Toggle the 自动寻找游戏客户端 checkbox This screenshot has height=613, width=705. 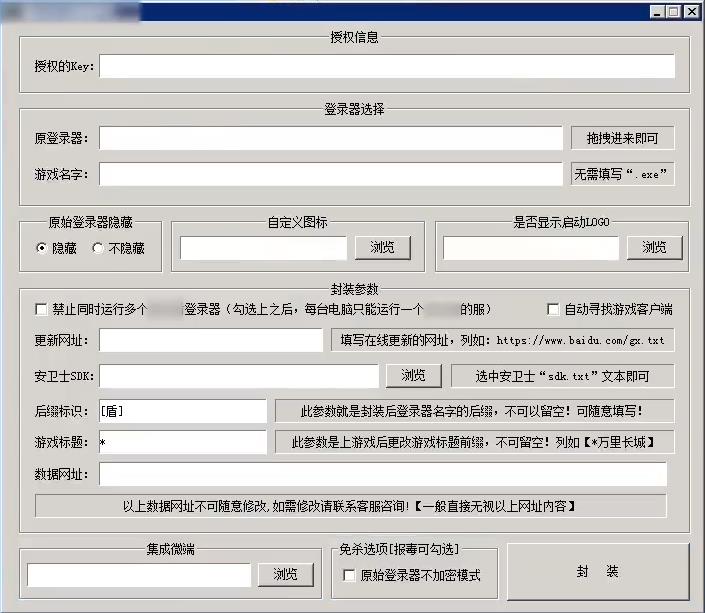pos(553,309)
